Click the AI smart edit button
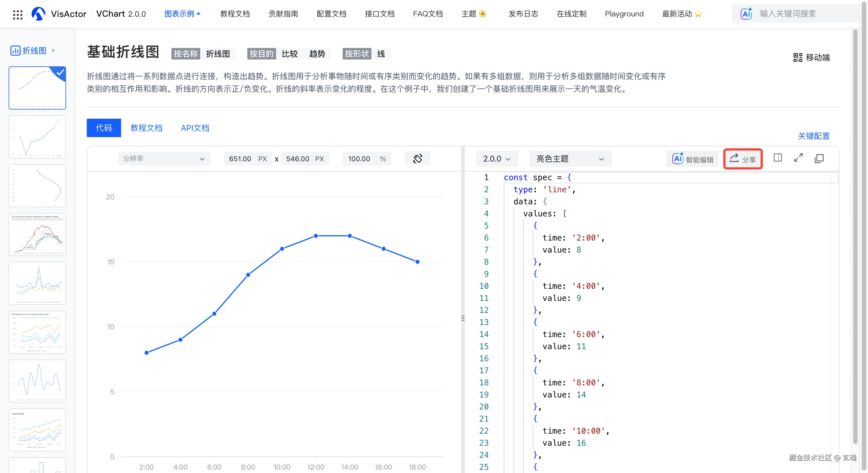 pyautogui.click(x=693, y=159)
